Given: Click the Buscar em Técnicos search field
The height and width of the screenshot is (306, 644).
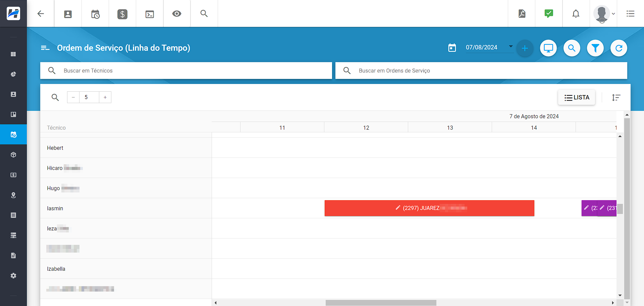Looking at the screenshot, I should (x=195, y=71).
